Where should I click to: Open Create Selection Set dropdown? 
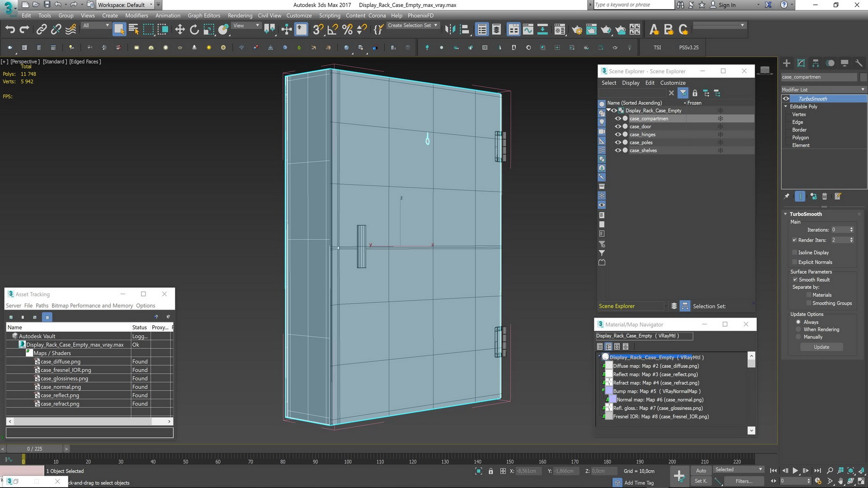pyautogui.click(x=412, y=25)
